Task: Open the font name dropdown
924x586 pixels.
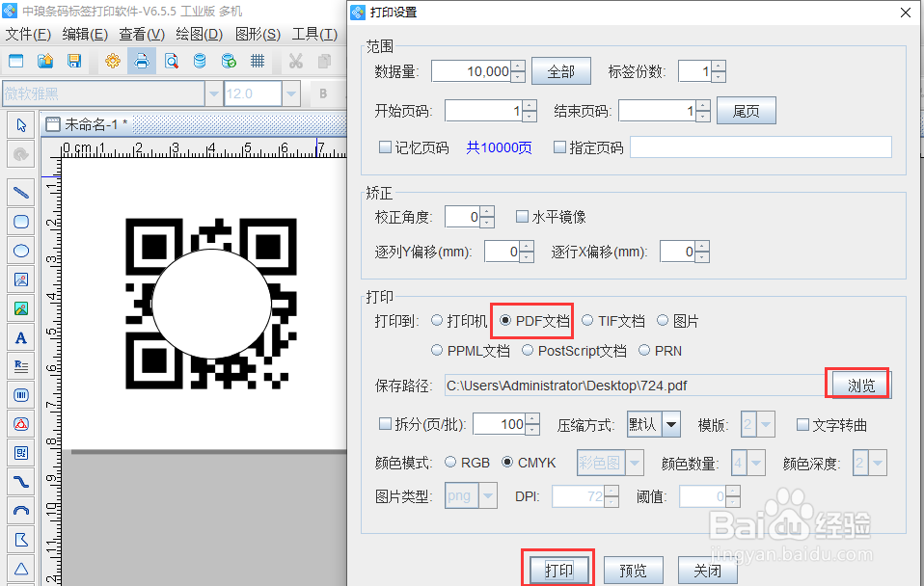Action: pyautogui.click(x=214, y=93)
